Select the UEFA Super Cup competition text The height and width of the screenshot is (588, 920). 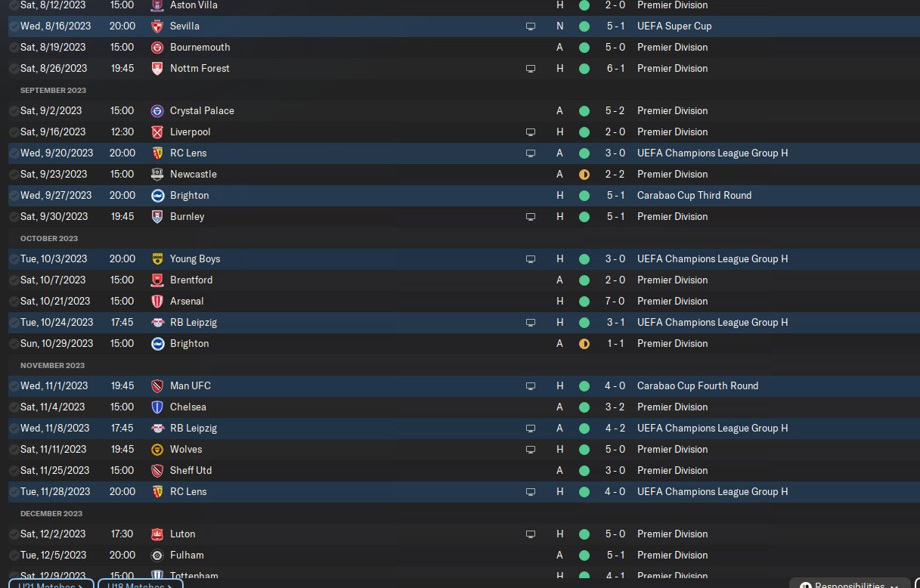(x=674, y=26)
